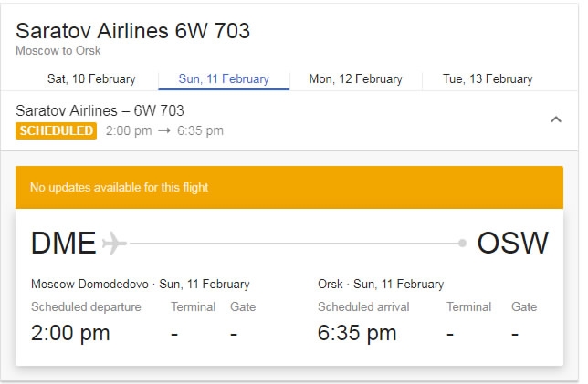The image size is (588, 384).
Task: Click the airplane icon beside DME
Action: [115, 244]
